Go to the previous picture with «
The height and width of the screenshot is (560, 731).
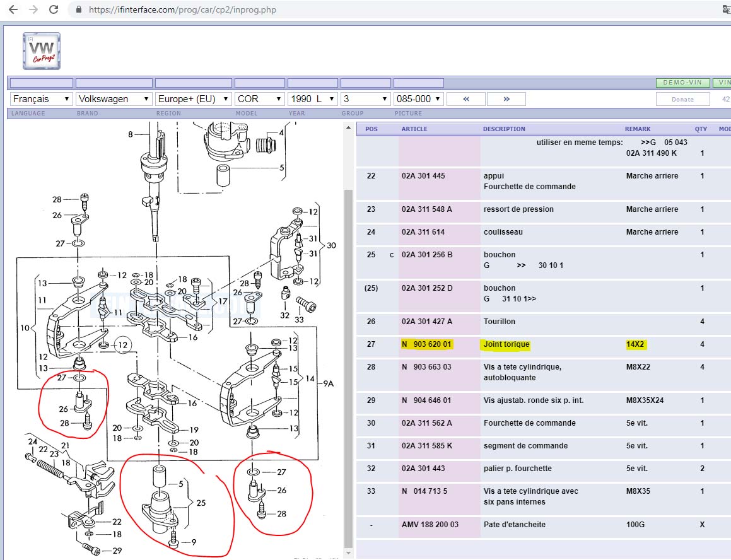point(466,99)
